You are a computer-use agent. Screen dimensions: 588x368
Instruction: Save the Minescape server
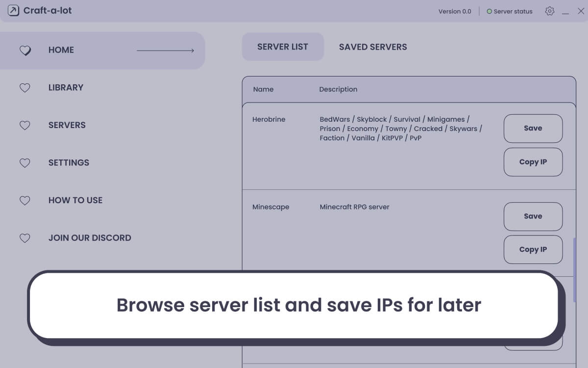point(533,216)
